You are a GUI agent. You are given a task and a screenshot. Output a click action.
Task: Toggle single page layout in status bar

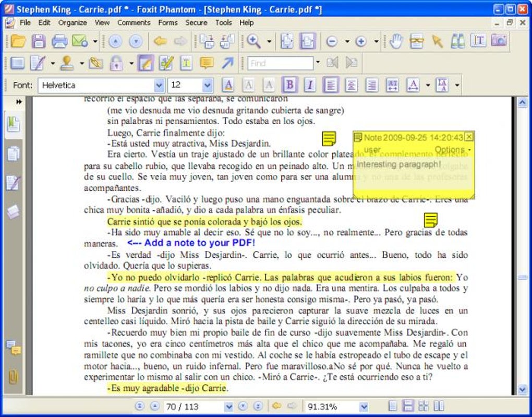tap(393, 406)
